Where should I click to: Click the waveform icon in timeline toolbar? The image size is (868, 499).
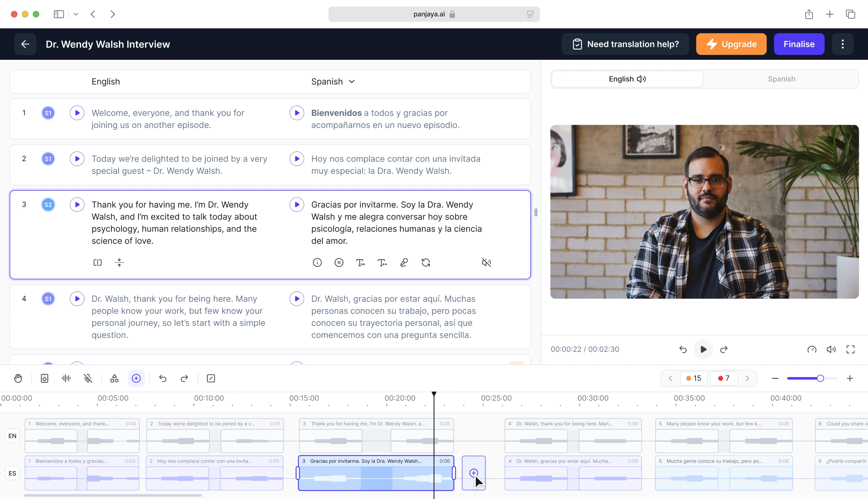(66, 378)
